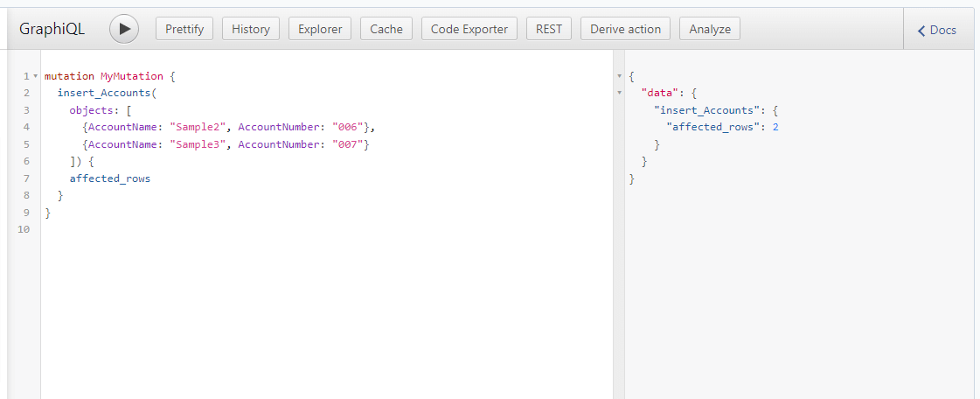Click the "007" AccountNumber value

click(348, 144)
